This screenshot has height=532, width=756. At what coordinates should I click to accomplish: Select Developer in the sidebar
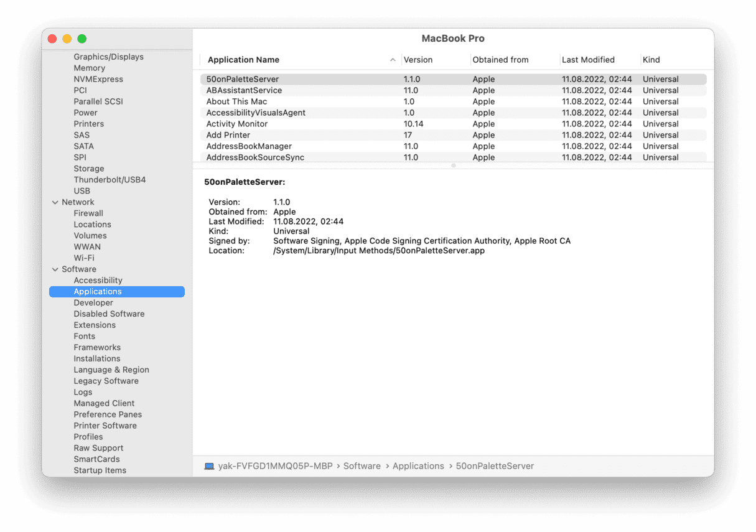coord(93,303)
